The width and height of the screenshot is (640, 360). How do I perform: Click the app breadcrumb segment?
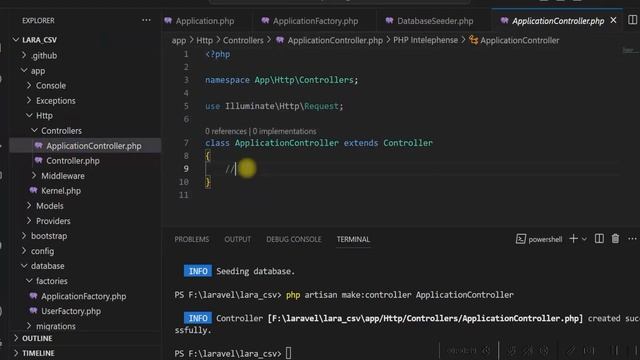[x=178, y=40]
